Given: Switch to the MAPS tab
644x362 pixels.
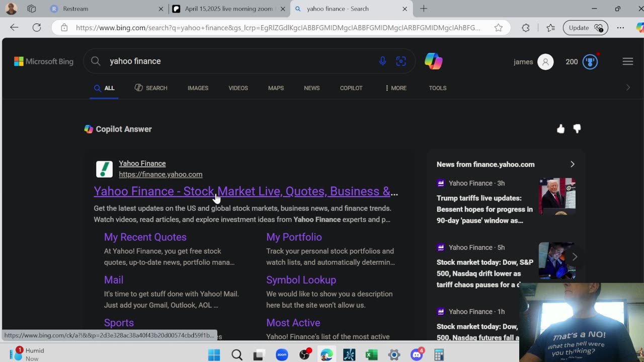Looking at the screenshot, I should [x=276, y=88].
